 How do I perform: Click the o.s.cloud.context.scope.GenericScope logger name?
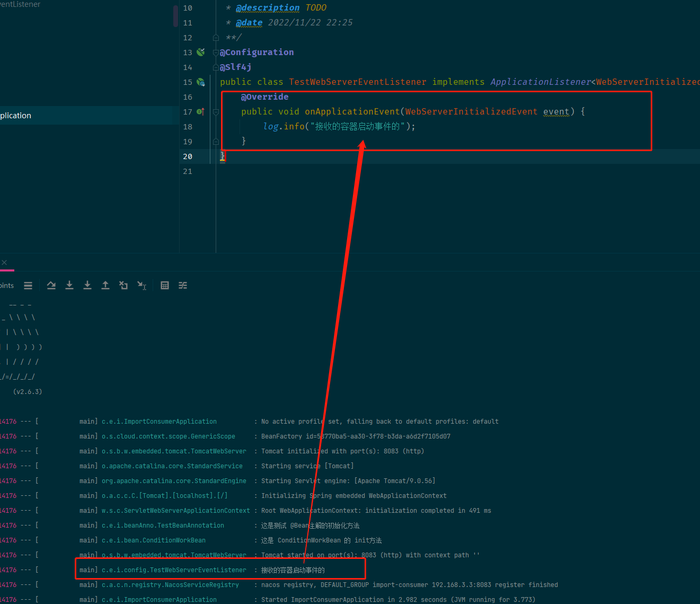pos(169,436)
